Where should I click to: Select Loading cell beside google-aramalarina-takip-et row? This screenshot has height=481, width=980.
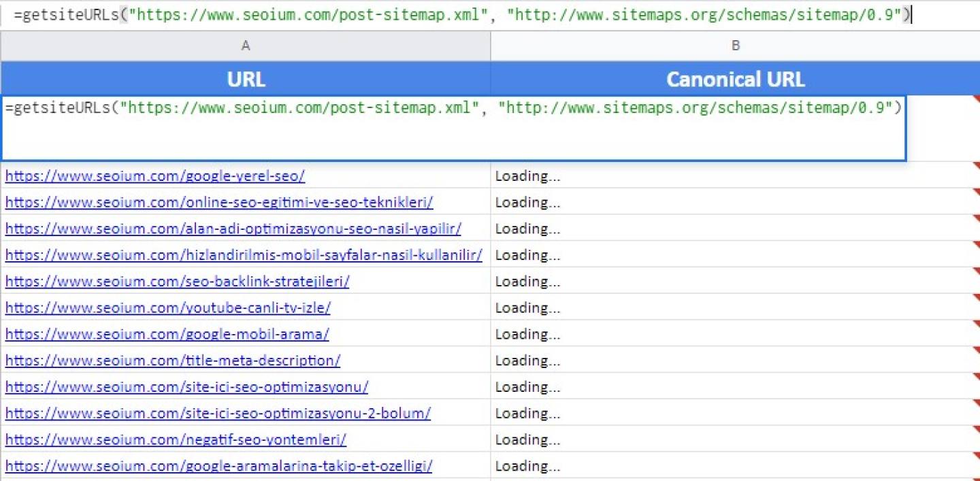(x=736, y=466)
